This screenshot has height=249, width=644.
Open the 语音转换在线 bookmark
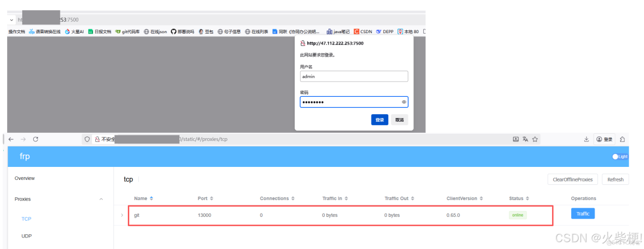click(45, 31)
